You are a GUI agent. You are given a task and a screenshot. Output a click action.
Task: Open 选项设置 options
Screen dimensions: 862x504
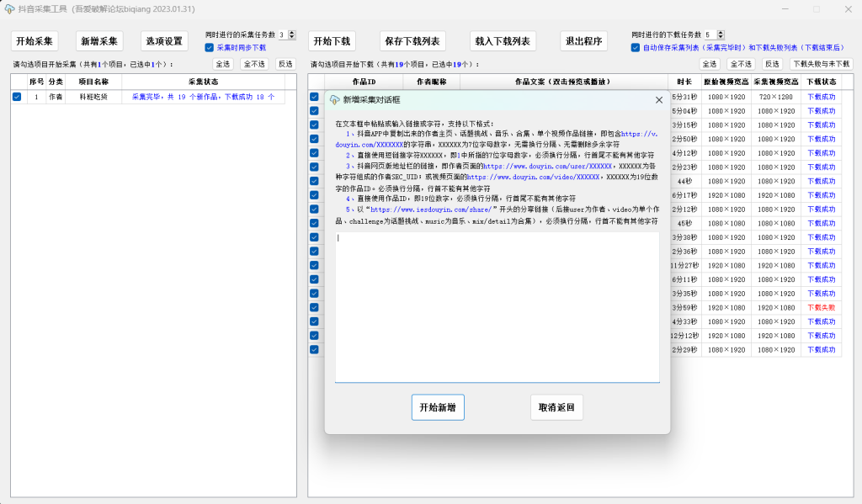pyautogui.click(x=164, y=41)
